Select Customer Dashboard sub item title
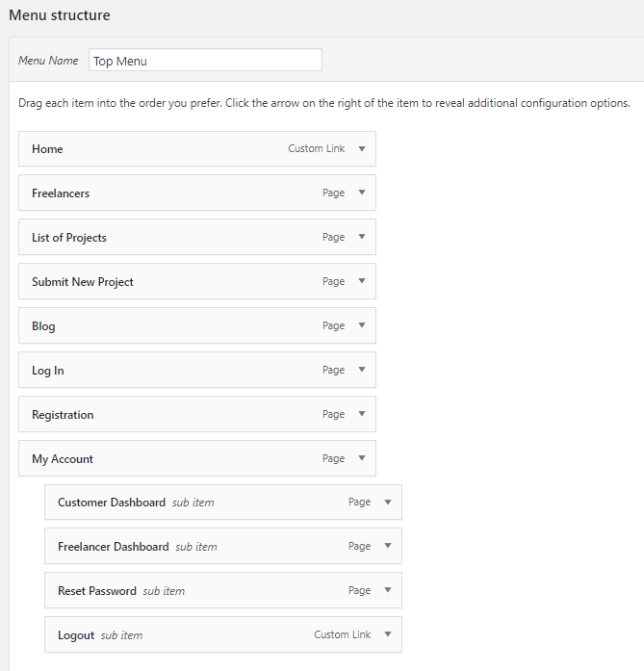Viewport: 644px width, 671px height. pyautogui.click(x=112, y=503)
